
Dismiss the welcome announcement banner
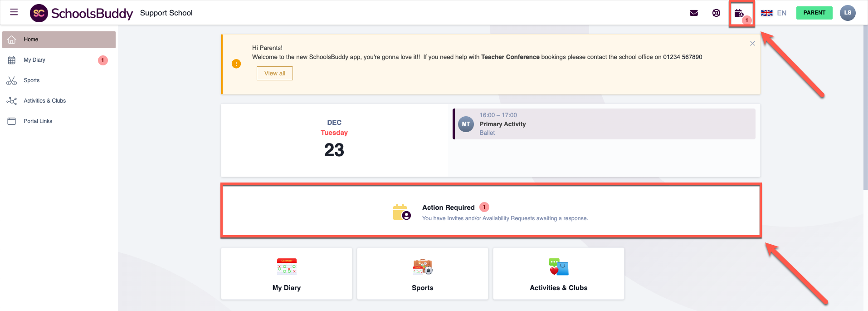[x=752, y=44]
